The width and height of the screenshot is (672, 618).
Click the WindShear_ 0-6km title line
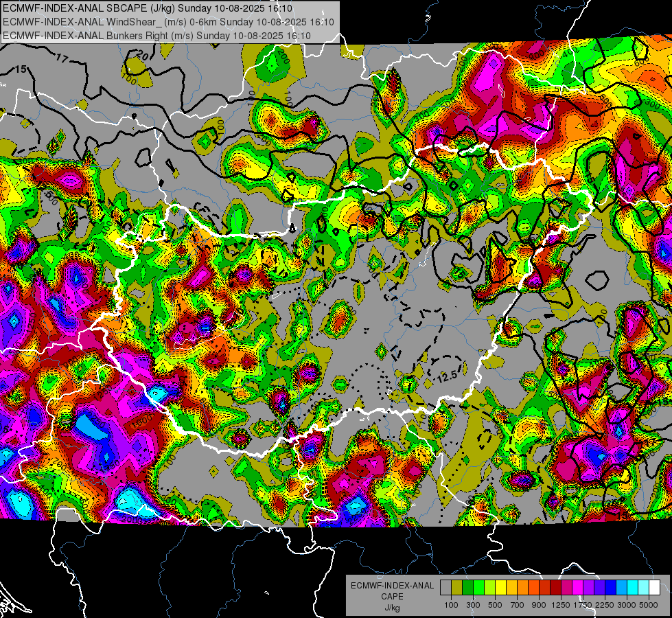tap(168, 22)
